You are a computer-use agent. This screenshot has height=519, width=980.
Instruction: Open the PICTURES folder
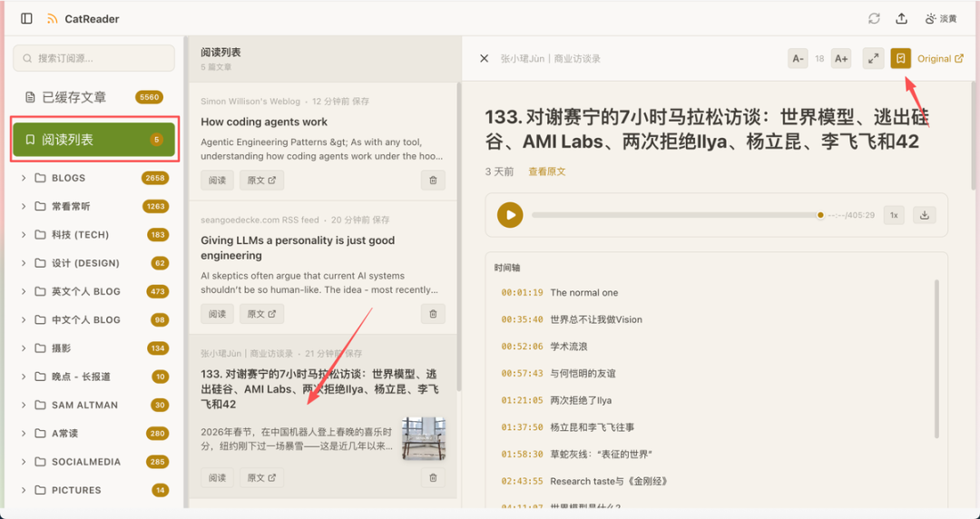[93, 490]
